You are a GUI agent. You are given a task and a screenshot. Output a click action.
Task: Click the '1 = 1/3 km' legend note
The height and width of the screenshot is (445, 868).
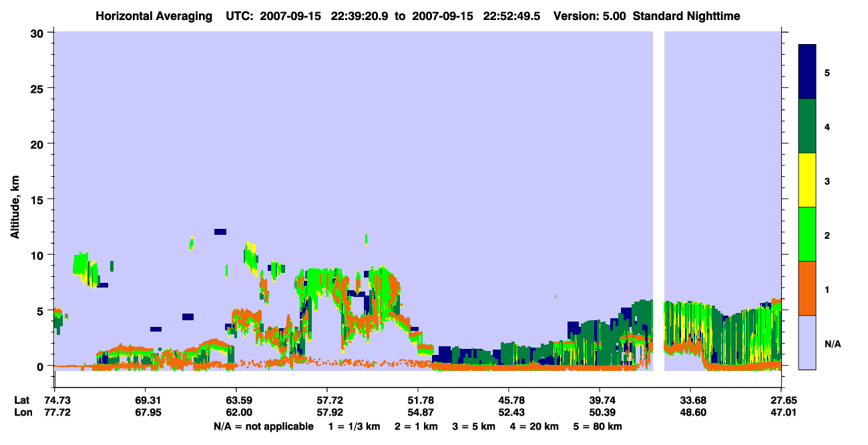coord(355,426)
